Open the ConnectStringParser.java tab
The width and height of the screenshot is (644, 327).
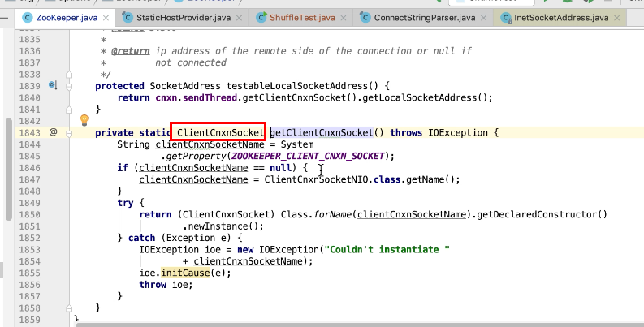[423, 18]
